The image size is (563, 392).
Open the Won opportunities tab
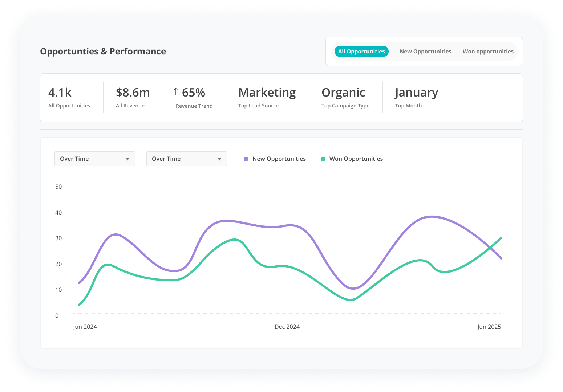(x=488, y=52)
